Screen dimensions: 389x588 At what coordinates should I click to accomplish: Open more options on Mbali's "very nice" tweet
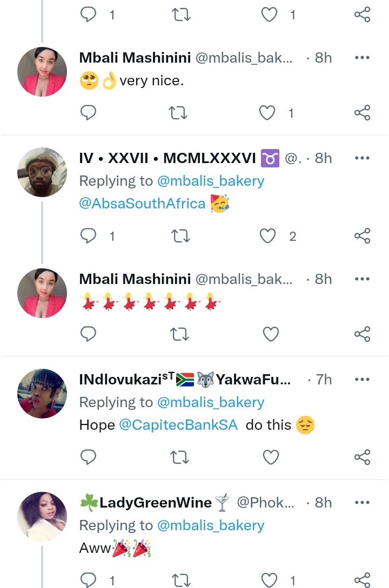tap(361, 58)
